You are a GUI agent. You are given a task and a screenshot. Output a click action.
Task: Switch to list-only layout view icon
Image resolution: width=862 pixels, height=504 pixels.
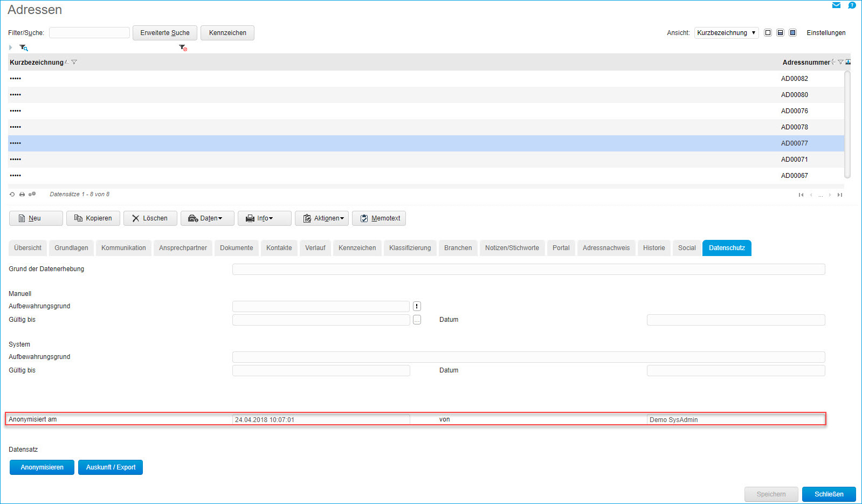pos(768,33)
